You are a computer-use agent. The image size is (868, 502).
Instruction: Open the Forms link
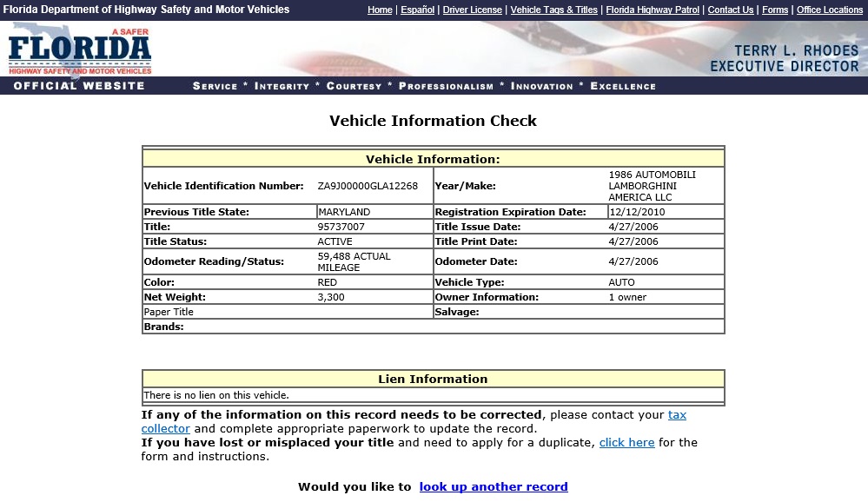(775, 10)
